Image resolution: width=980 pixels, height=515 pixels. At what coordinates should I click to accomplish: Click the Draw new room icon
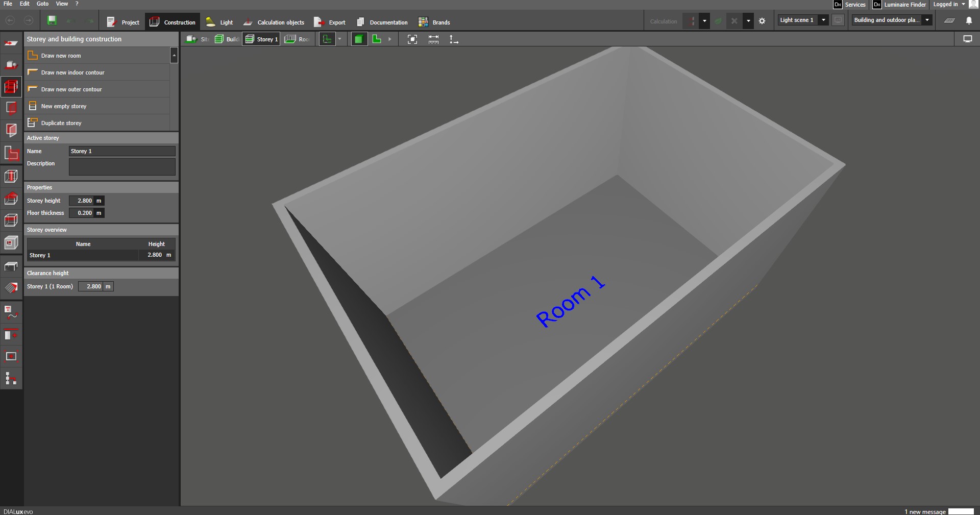33,56
